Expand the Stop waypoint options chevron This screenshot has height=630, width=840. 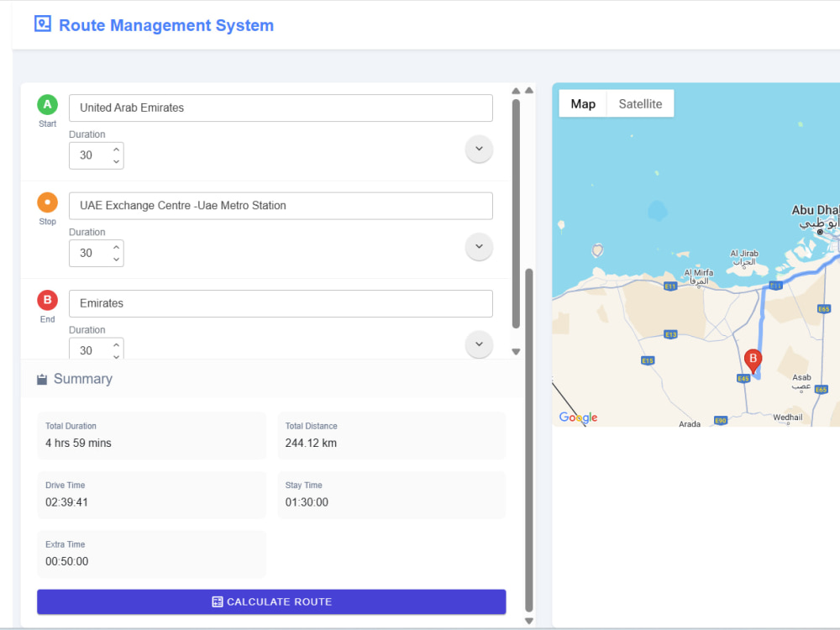point(479,247)
